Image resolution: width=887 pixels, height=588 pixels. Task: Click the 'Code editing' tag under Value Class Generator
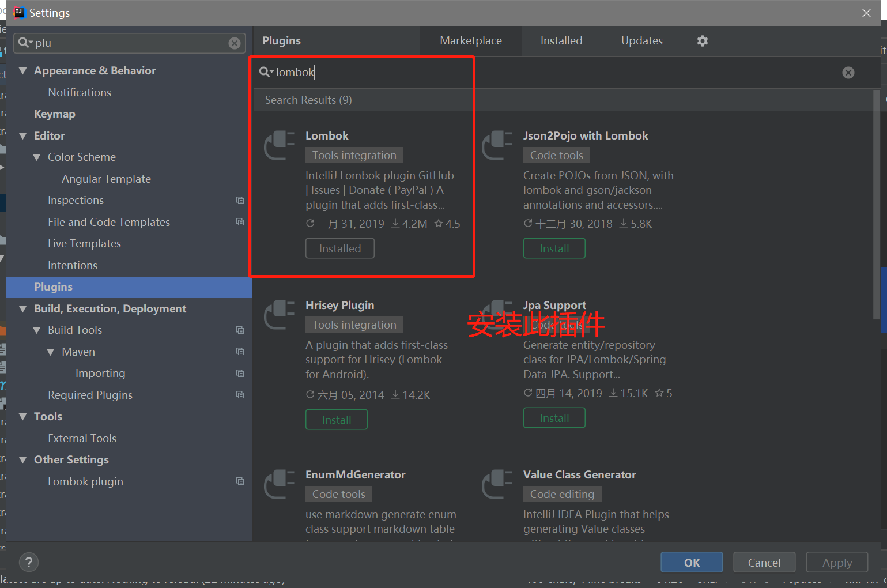point(562,494)
